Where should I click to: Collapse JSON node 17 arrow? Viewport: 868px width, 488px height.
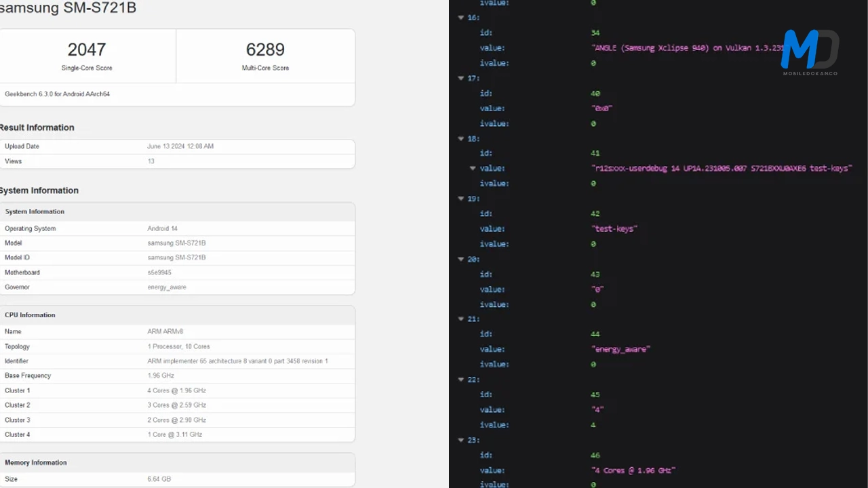[462, 78]
